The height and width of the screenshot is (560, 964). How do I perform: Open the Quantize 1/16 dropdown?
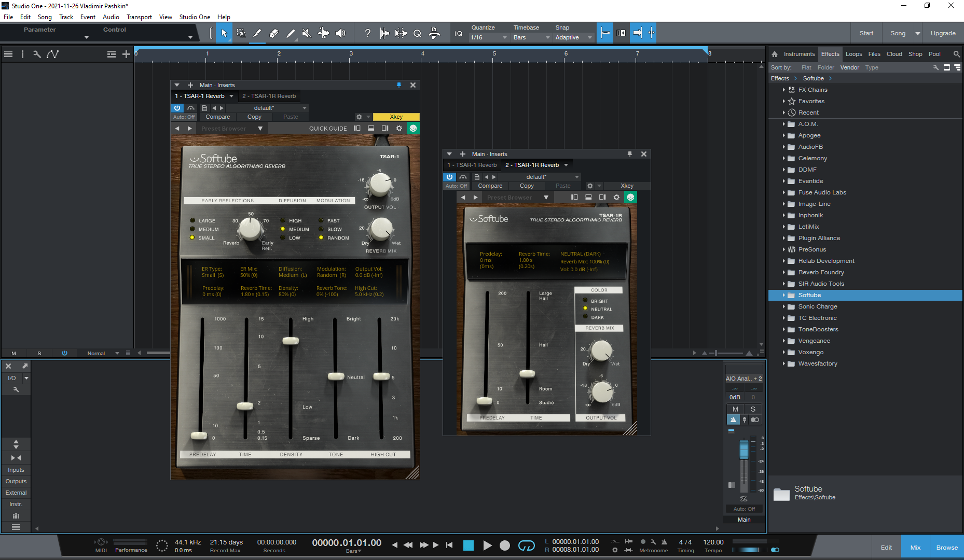click(x=488, y=37)
